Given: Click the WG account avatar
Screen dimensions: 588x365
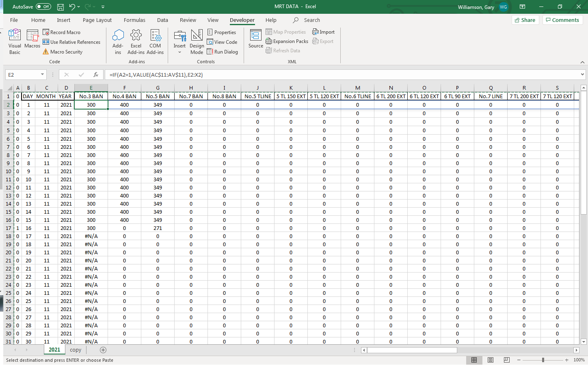Looking at the screenshot, I should click(x=503, y=7).
